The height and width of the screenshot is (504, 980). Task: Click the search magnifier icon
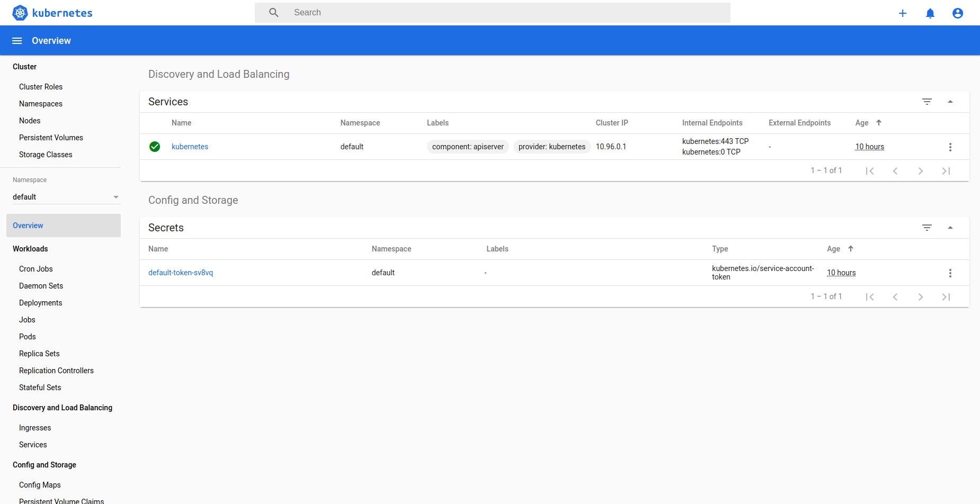[273, 12]
